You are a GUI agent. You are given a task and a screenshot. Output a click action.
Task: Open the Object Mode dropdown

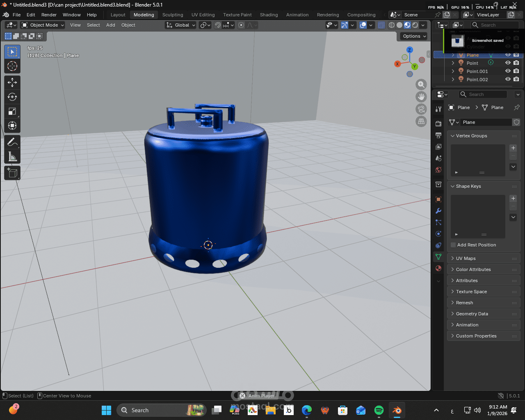[x=43, y=25]
